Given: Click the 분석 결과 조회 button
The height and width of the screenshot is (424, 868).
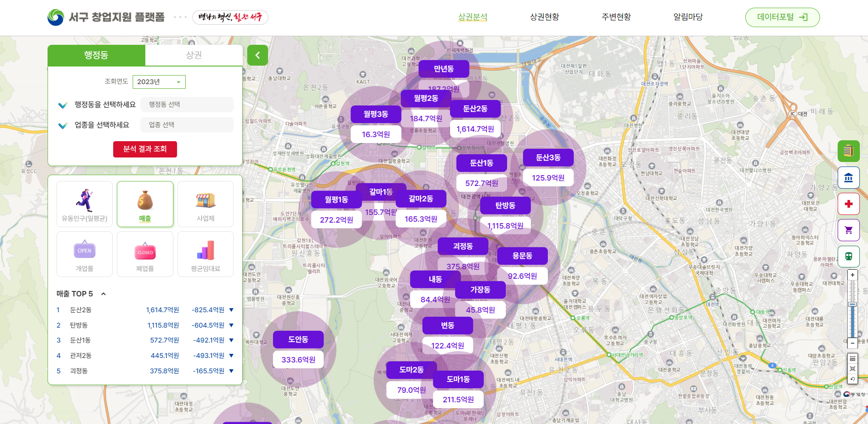Looking at the screenshot, I should tap(145, 149).
